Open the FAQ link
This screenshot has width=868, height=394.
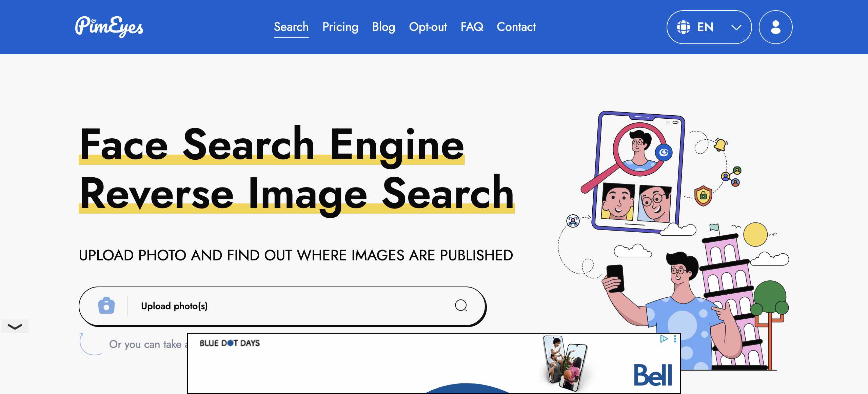click(x=472, y=27)
